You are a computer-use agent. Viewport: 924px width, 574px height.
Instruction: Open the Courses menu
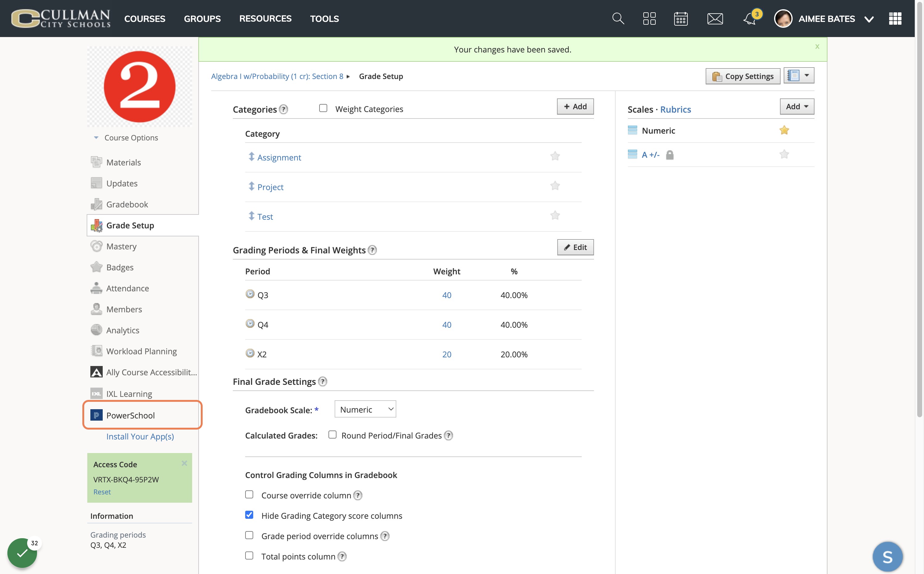(145, 19)
